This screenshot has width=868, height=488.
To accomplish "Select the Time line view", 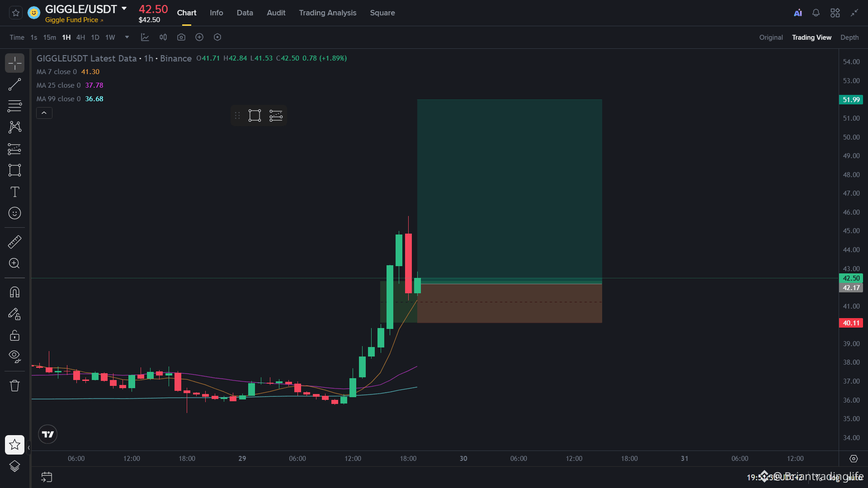I will pos(17,38).
